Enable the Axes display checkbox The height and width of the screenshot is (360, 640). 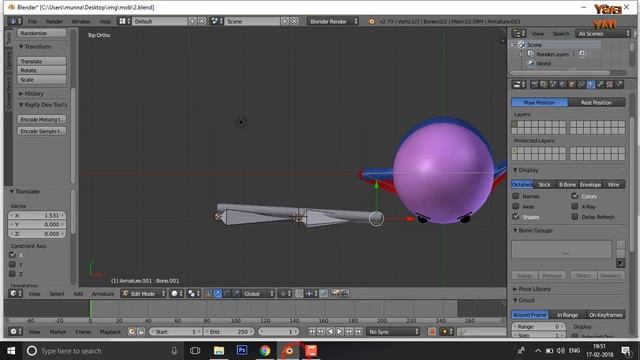click(x=516, y=206)
